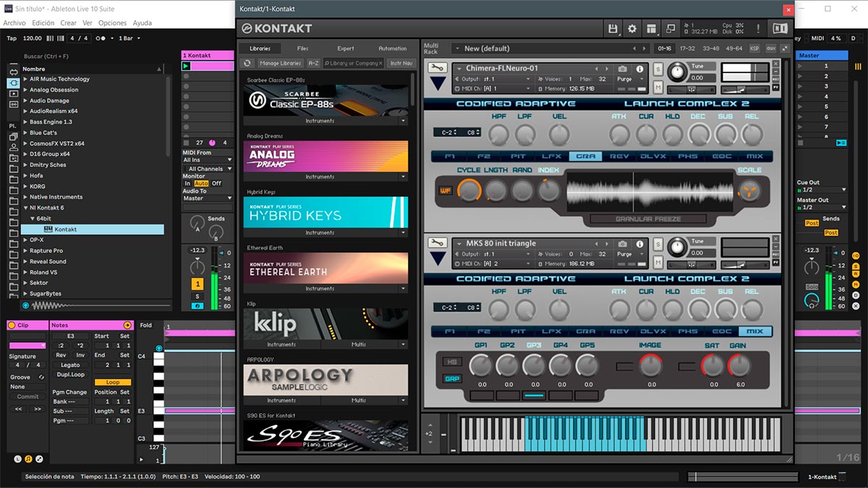The height and width of the screenshot is (488, 868).
Task: Open wrench edit mode for Chimera-FLNeuro-01
Action: coord(436,68)
